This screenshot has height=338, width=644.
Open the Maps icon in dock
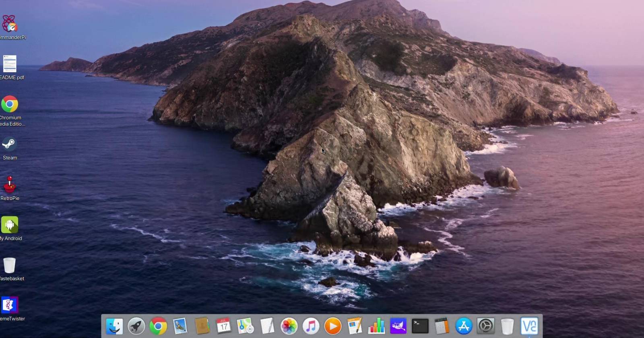(x=245, y=326)
